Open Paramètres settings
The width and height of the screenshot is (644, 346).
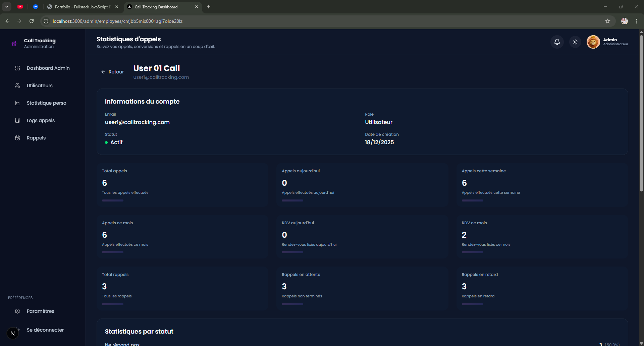pyautogui.click(x=40, y=311)
